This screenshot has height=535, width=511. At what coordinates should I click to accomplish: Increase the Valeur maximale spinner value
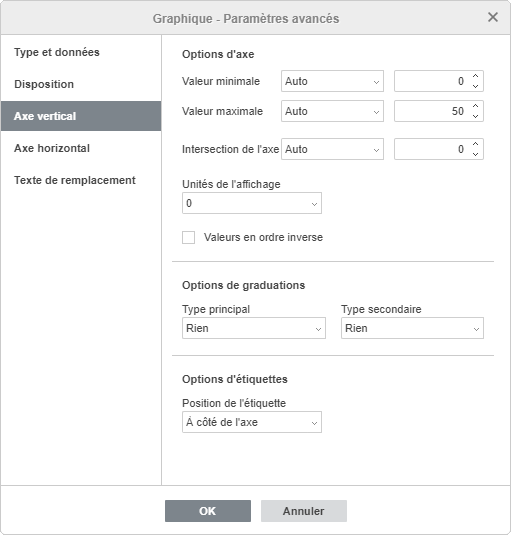[x=476, y=106]
